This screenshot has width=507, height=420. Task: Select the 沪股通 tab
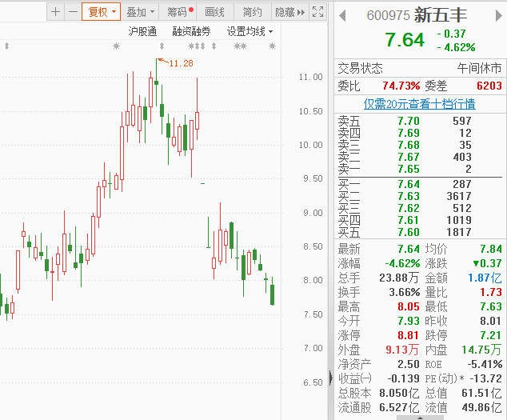click(142, 31)
